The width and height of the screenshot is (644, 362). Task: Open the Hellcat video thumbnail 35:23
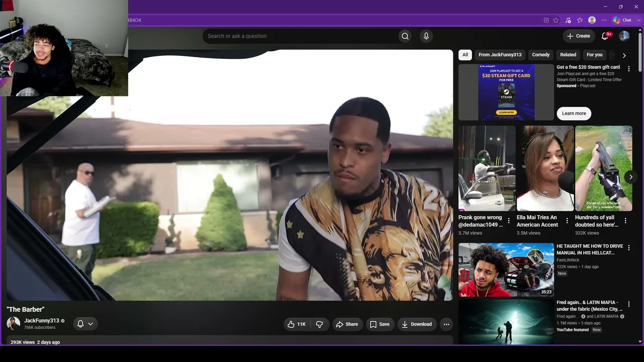point(506,270)
